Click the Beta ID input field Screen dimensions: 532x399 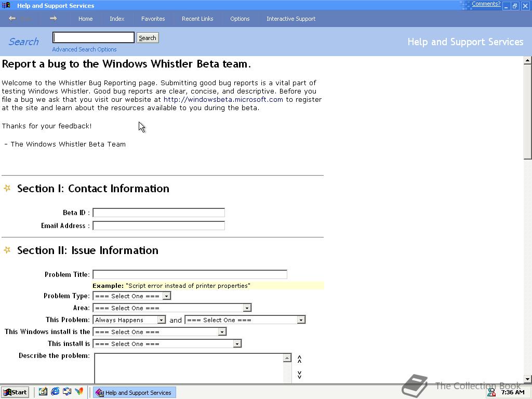tap(159, 212)
